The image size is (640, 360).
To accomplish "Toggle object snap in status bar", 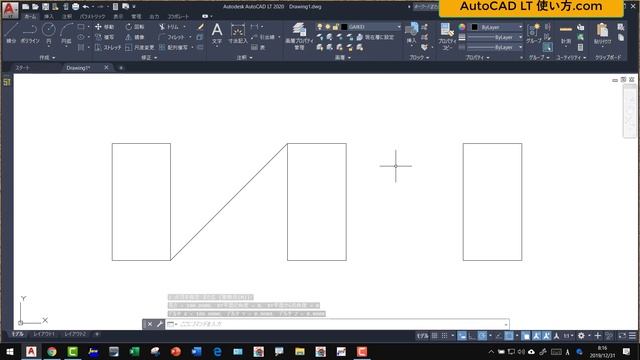I will tap(509, 336).
